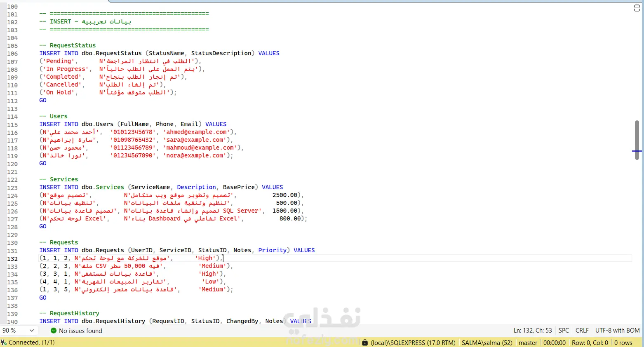Click the 'On Hold' string value
This screenshot has height=347, width=644.
[x=59, y=92]
